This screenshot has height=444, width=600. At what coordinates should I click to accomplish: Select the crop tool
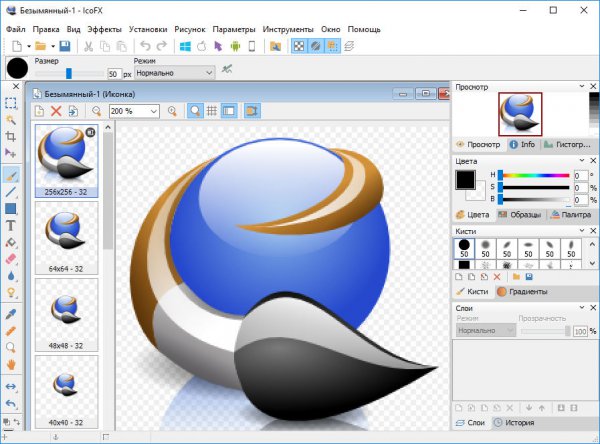point(11,136)
